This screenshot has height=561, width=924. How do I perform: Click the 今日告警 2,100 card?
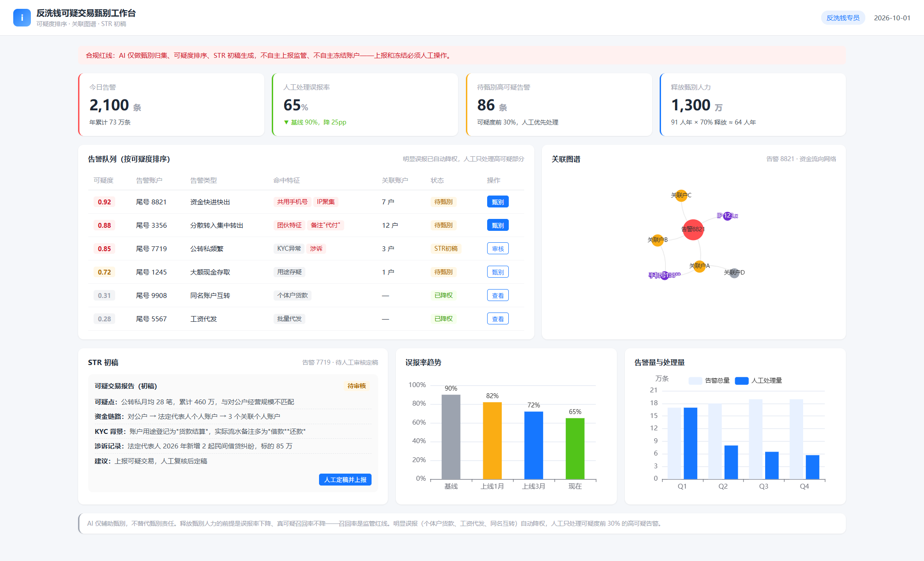[171, 105]
